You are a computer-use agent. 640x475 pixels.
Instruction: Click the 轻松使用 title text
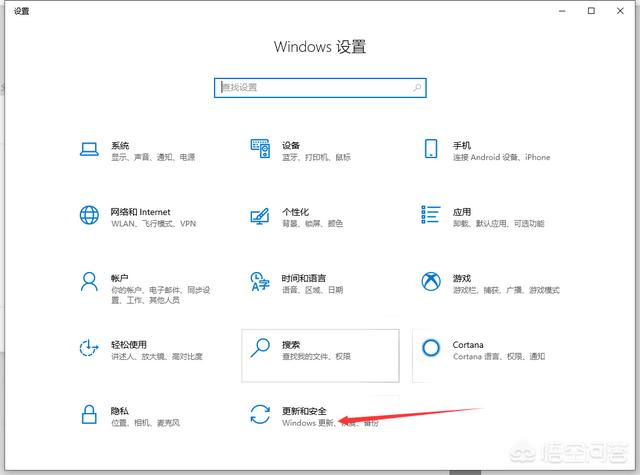point(129,345)
